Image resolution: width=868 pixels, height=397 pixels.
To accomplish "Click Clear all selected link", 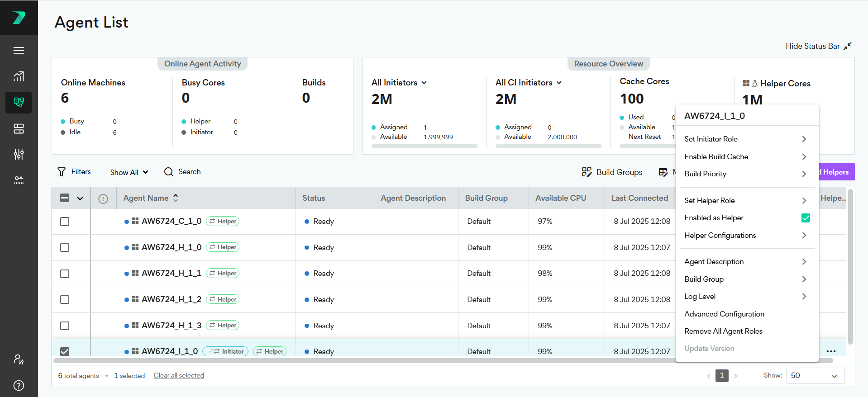I will 179,375.
